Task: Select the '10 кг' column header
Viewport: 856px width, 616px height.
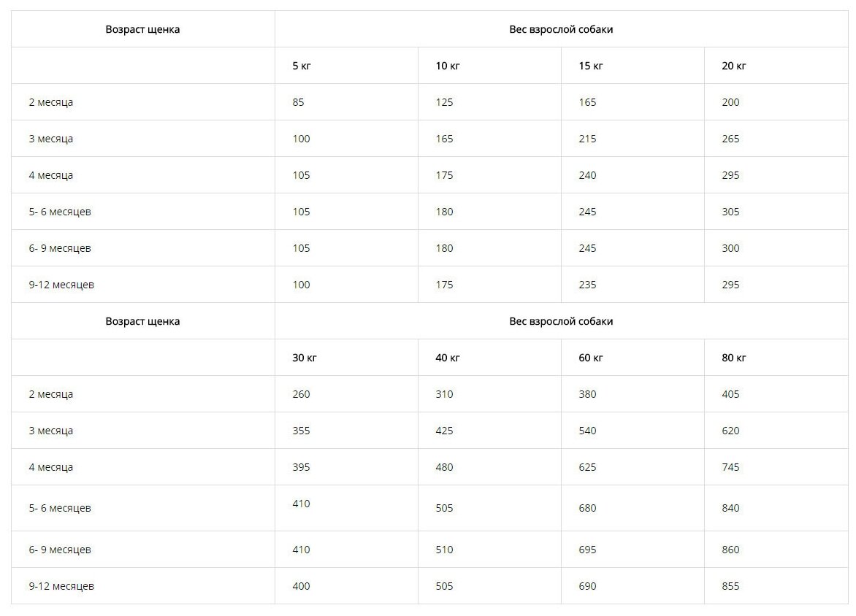Action: click(448, 66)
